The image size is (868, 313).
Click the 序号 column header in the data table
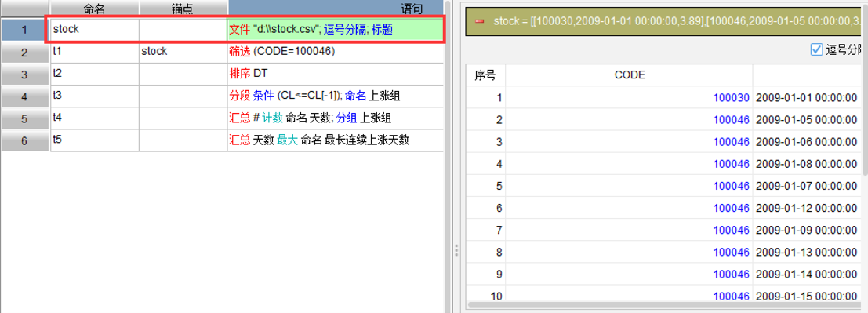coord(485,75)
